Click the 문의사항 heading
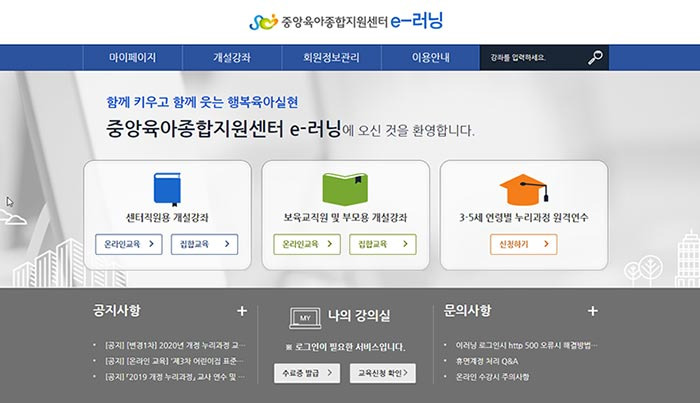The image size is (700, 403). 467,311
